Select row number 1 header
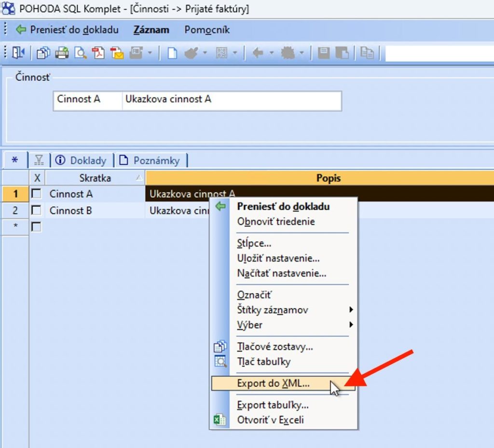The width and height of the screenshot is (494, 448). click(15, 193)
